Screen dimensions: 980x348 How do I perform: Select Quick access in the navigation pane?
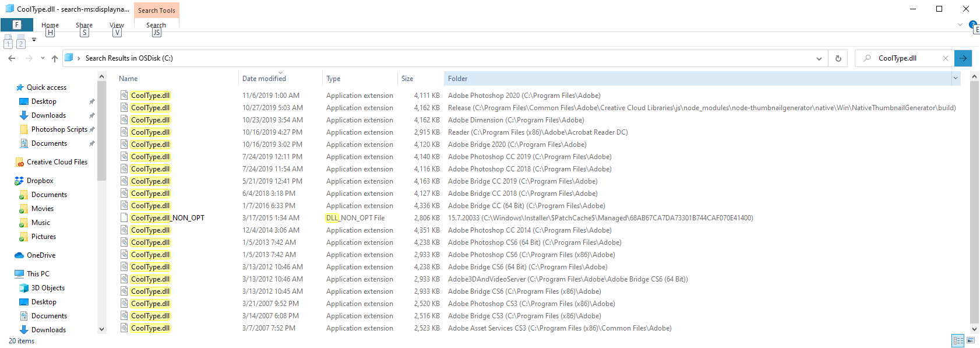coord(47,87)
